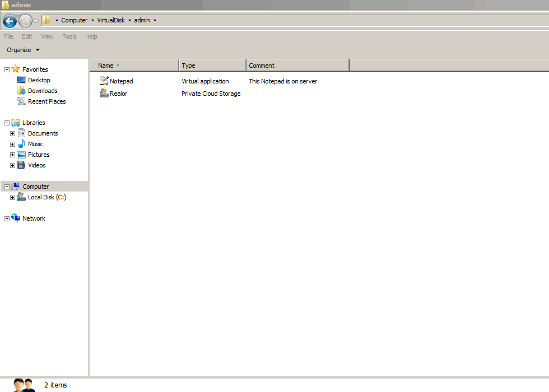The width and height of the screenshot is (549, 392).
Task: Click the Videos library icon
Action: pos(21,165)
